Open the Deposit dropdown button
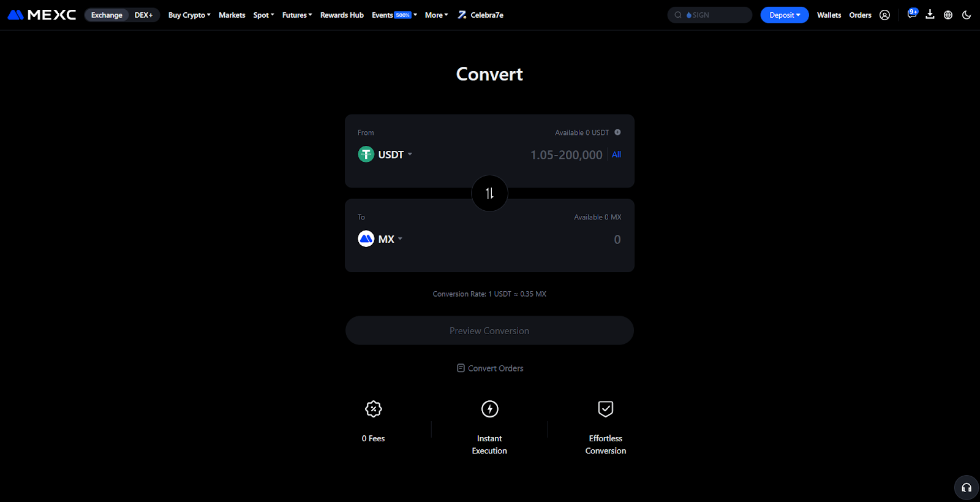 [x=785, y=15]
